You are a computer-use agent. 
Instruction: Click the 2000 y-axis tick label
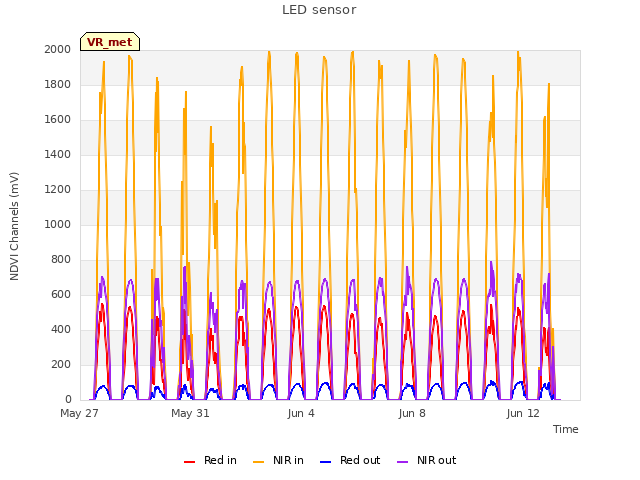click(x=58, y=49)
